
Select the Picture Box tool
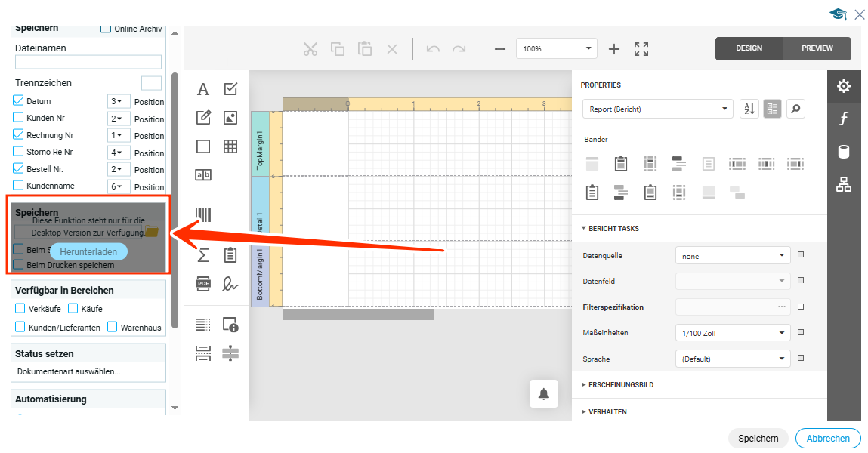tap(230, 118)
